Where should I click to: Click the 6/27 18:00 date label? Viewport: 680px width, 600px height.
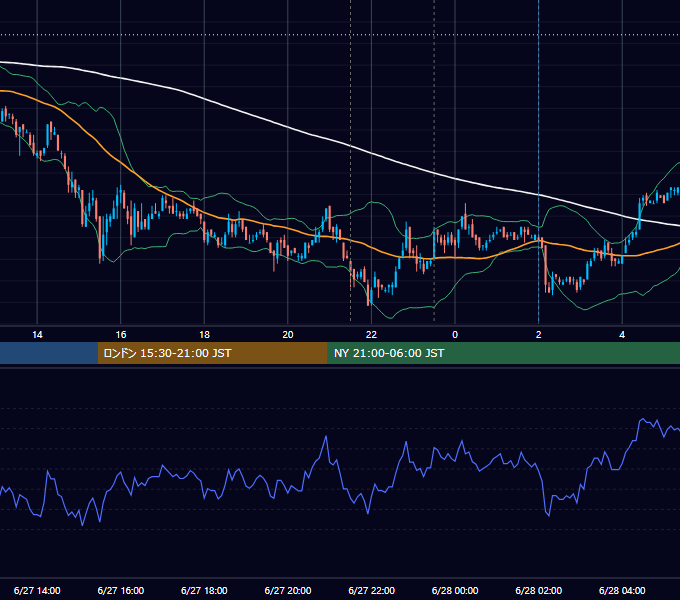[204, 590]
